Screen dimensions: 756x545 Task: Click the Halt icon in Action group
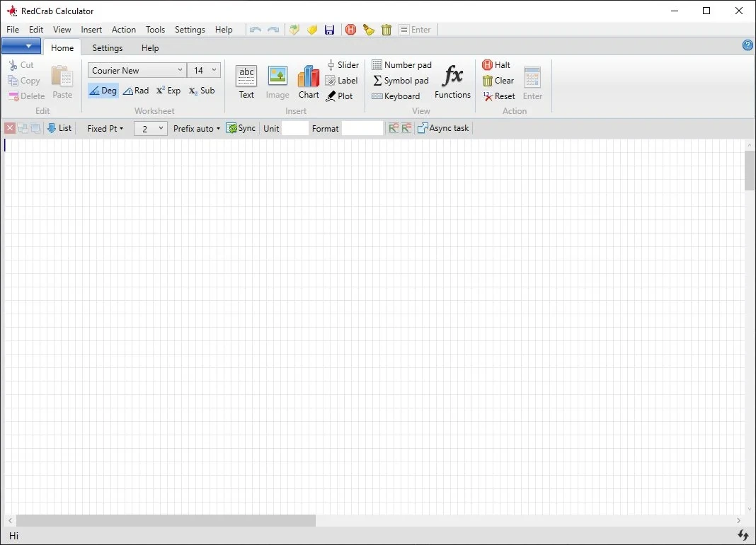tap(488, 64)
